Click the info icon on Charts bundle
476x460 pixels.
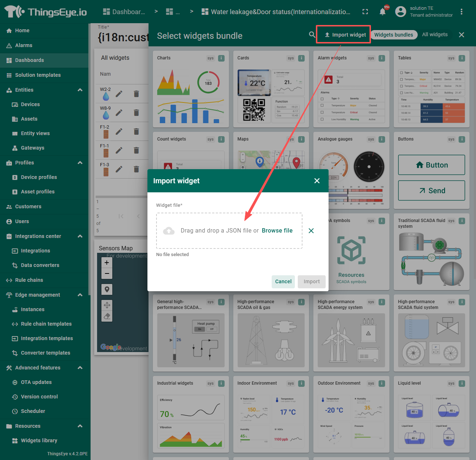(221, 58)
